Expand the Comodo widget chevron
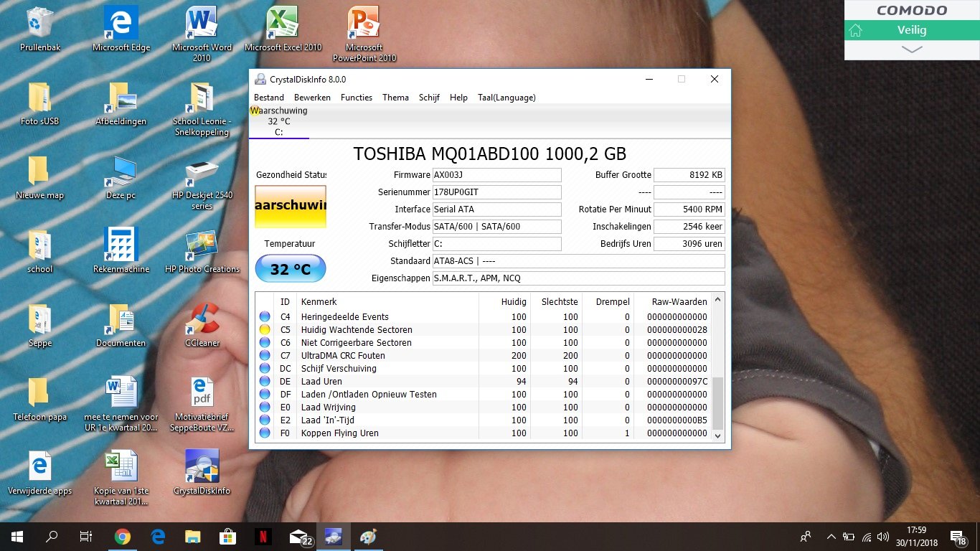Screen dimensions: 980x551 tap(912, 50)
